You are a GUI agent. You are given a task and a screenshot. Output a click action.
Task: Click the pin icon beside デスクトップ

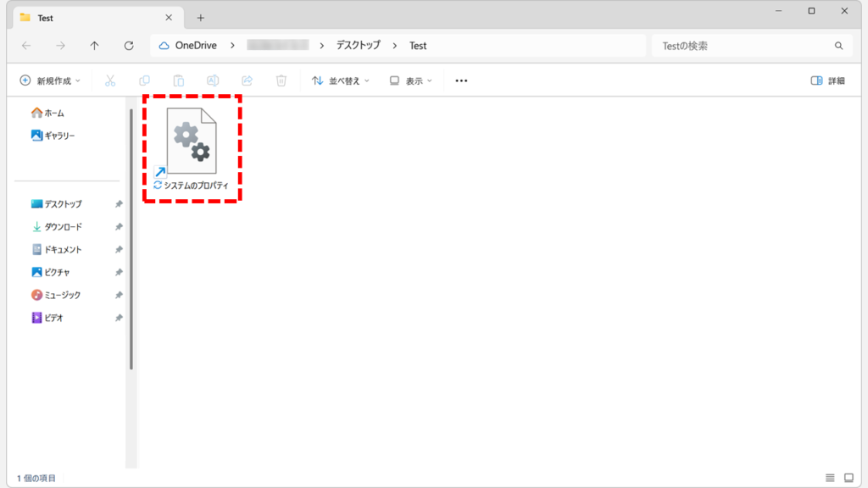coord(119,204)
